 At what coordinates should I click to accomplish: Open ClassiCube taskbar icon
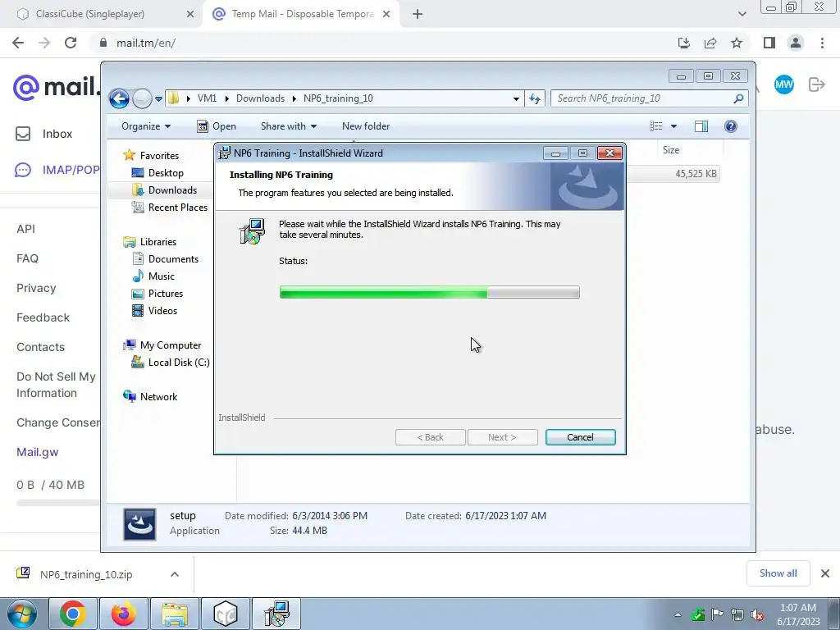pos(225,614)
